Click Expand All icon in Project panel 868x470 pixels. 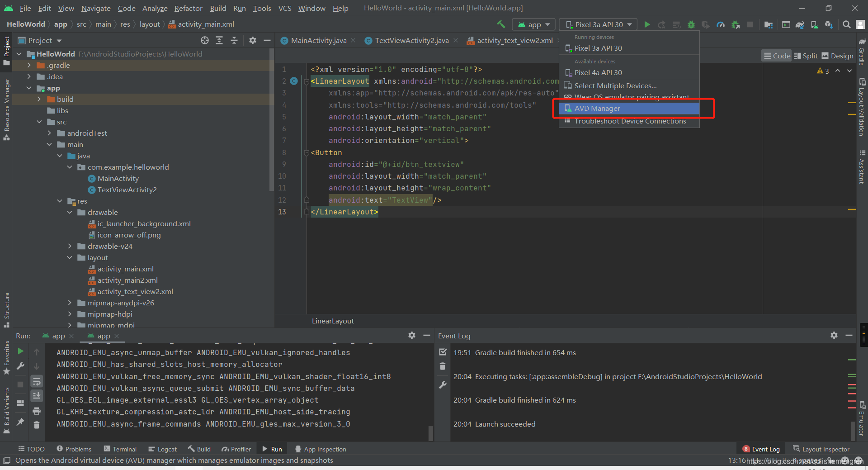tap(219, 40)
